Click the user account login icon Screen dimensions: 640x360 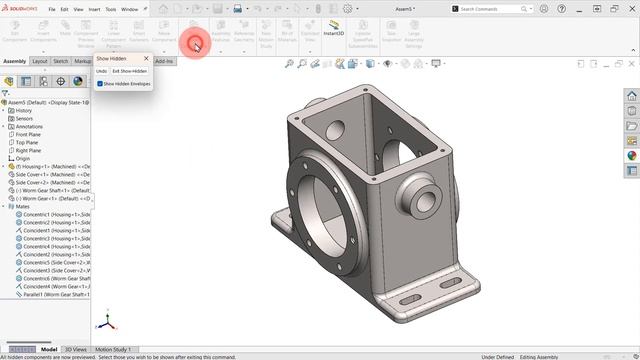coord(544,9)
